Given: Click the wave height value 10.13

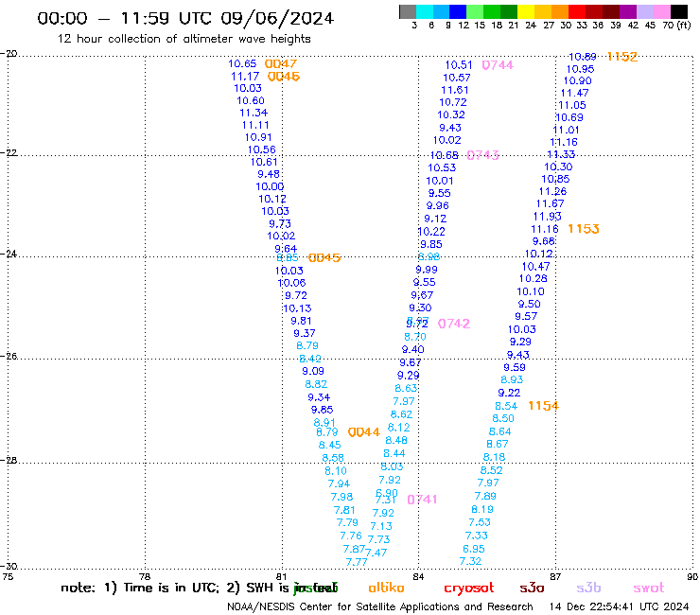Looking at the screenshot, I should click(x=297, y=308).
